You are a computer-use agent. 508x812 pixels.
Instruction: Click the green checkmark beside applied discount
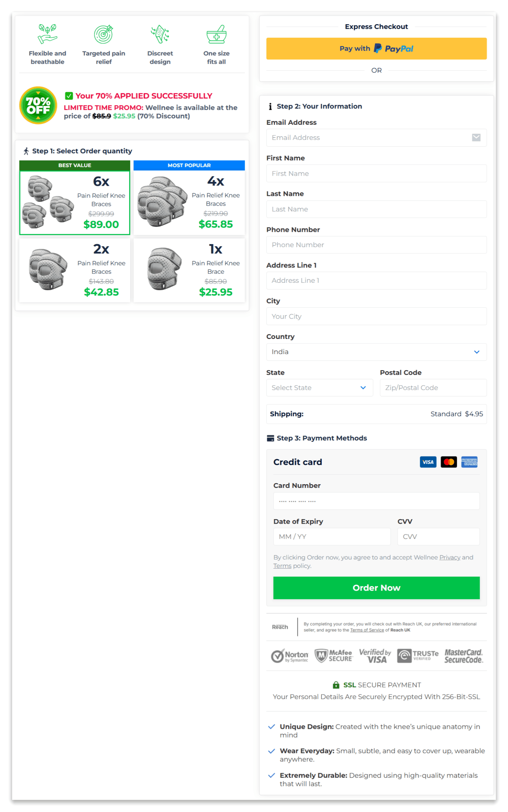click(x=69, y=96)
